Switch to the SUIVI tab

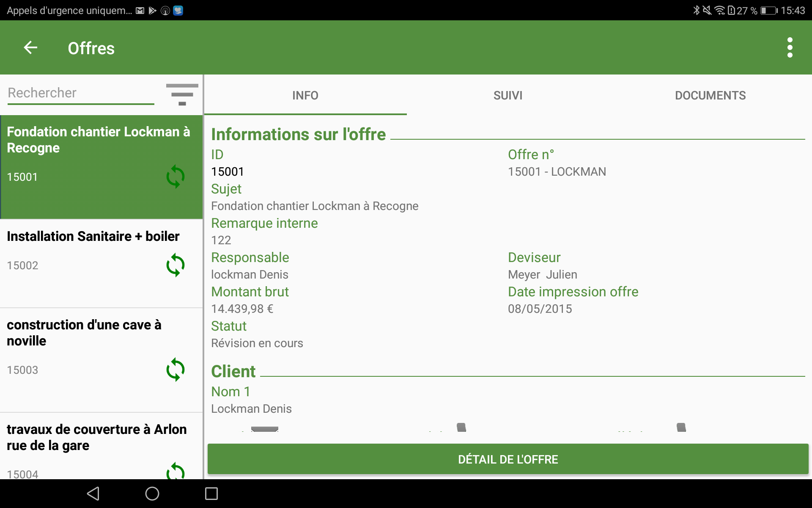pos(507,95)
